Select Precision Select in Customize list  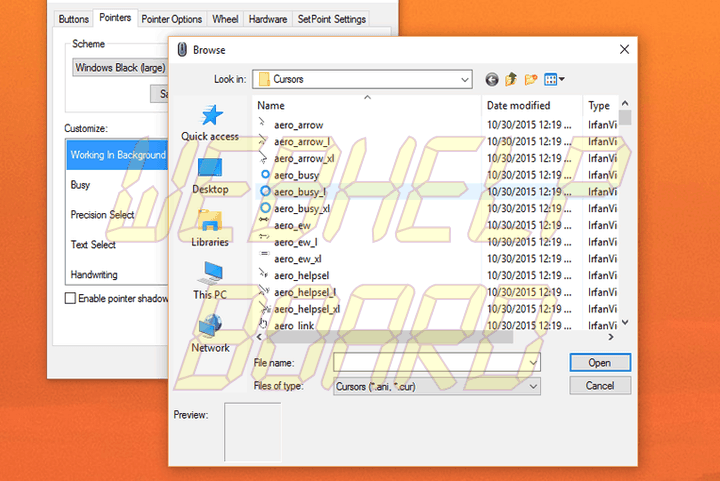[x=118, y=215]
